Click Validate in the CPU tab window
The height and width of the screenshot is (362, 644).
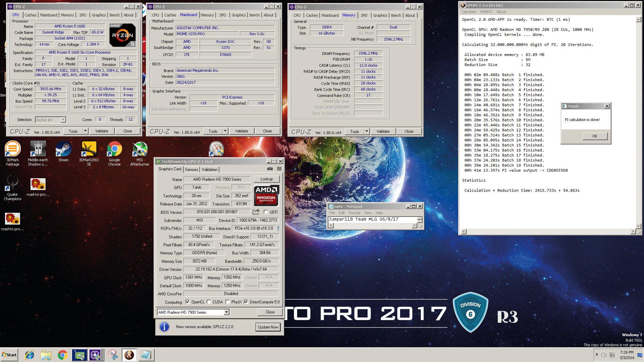(102, 131)
